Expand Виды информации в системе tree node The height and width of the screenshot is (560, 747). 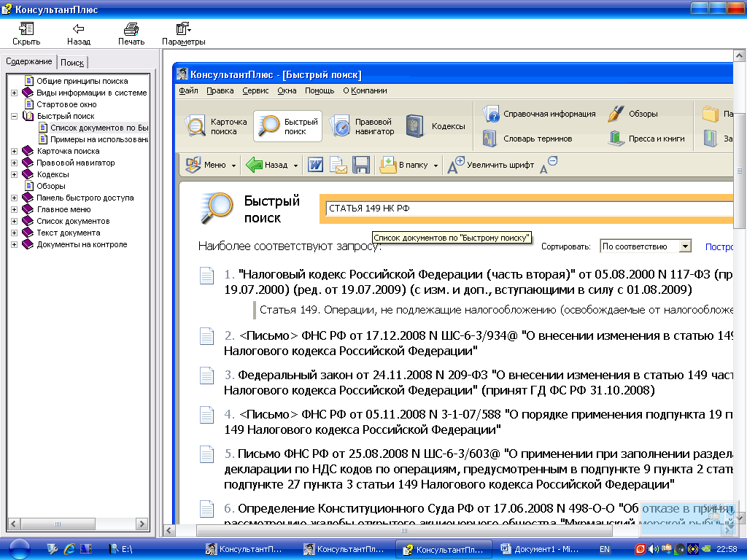coord(15,93)
